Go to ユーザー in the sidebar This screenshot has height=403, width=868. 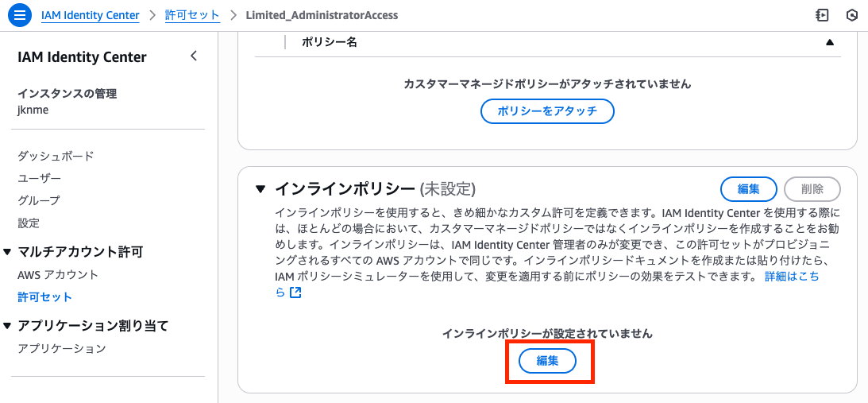pyautogui.click(x=40, y=178)
